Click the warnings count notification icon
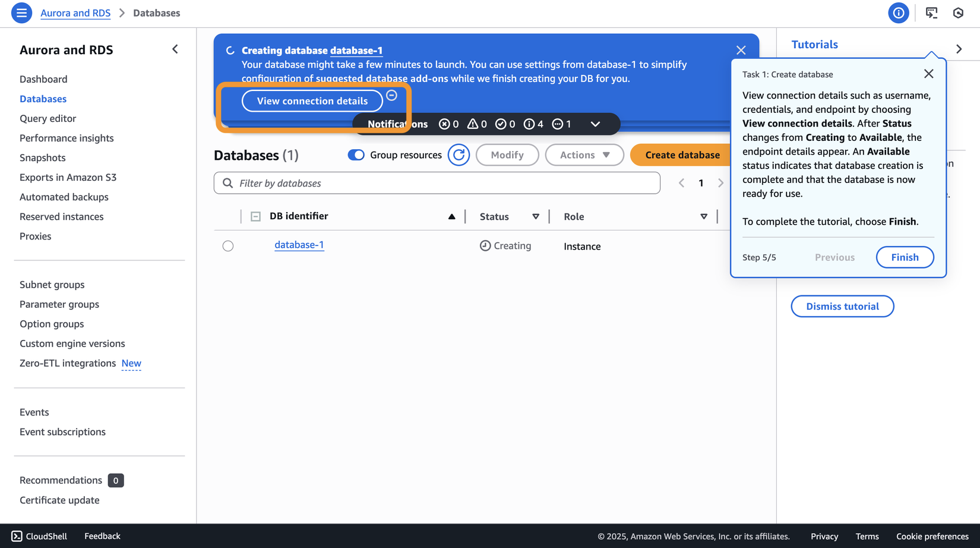 coord(473,124)
